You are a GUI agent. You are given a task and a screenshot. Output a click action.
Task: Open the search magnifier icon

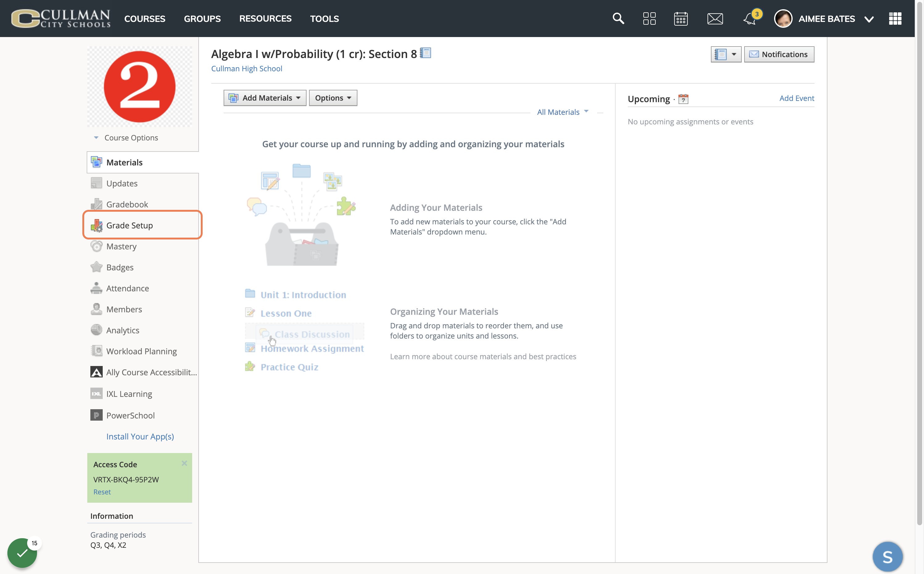tap(618, 19)
